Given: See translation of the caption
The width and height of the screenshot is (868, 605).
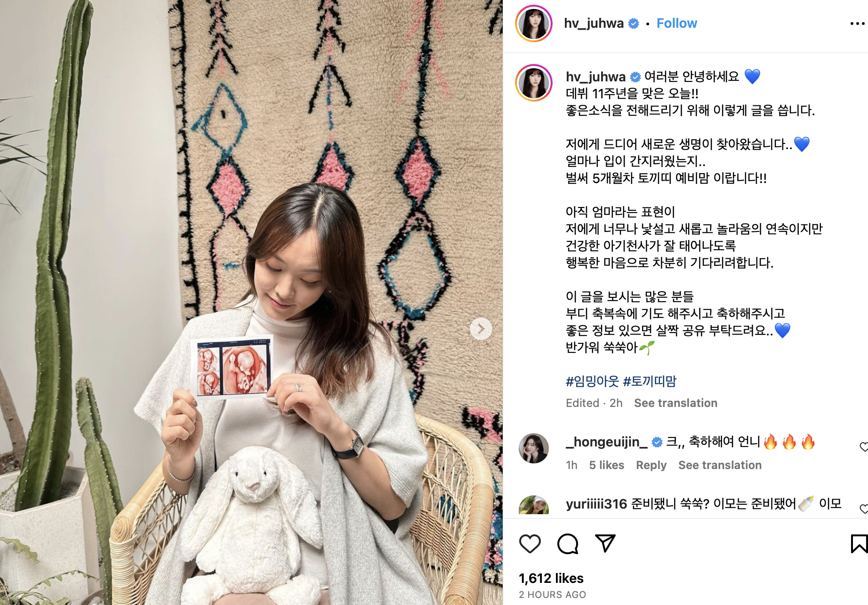Looking at the screenshot, I should (675, 403).
